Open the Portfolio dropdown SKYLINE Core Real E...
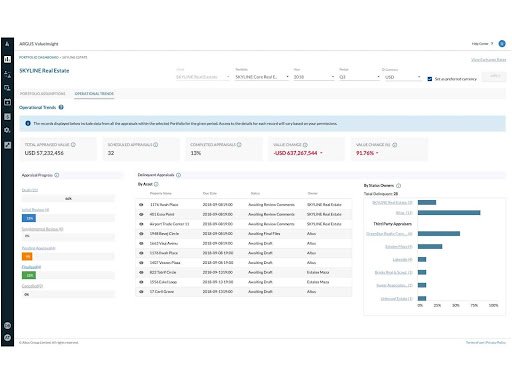Viewport: 512px width, 384px height. click(x=262, y=77)
